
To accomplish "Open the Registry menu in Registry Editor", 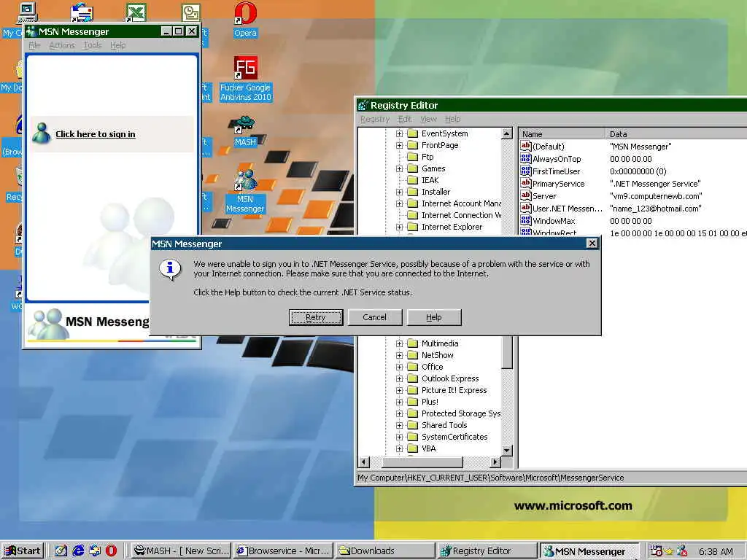I will (375, 119).
